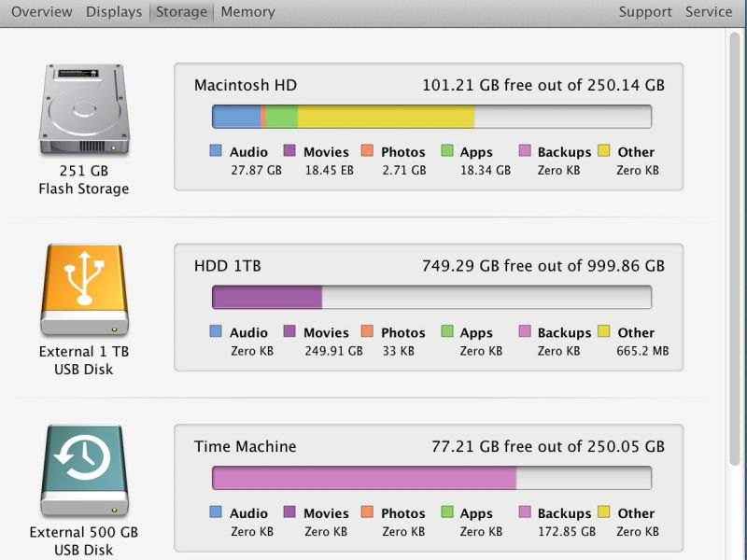Switch to the Overview tab
Screen dimensions: 747x560
click(41, 11)
